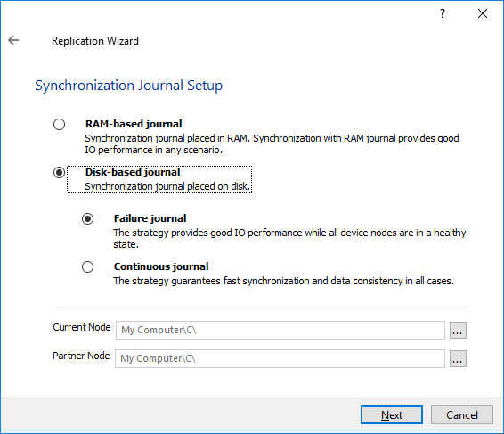Image resolution: width=504 pixels, height=434 pixels.
Task: Cancel the replication wizard
Action: 462,415
